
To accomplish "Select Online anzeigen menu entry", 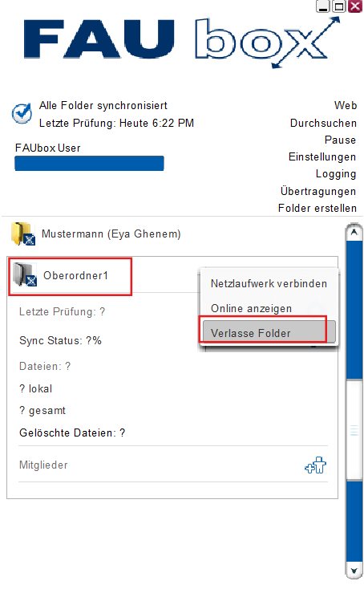I will (252, 309).
